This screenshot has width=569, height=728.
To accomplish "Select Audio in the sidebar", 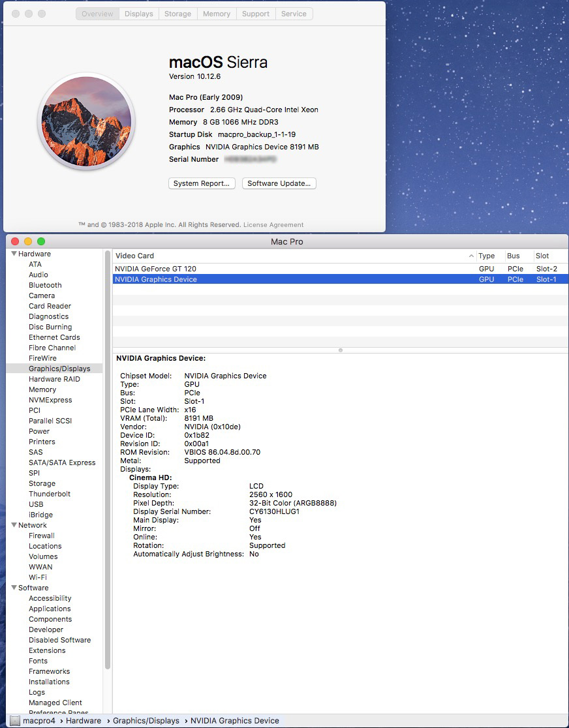I will (38, 275).
